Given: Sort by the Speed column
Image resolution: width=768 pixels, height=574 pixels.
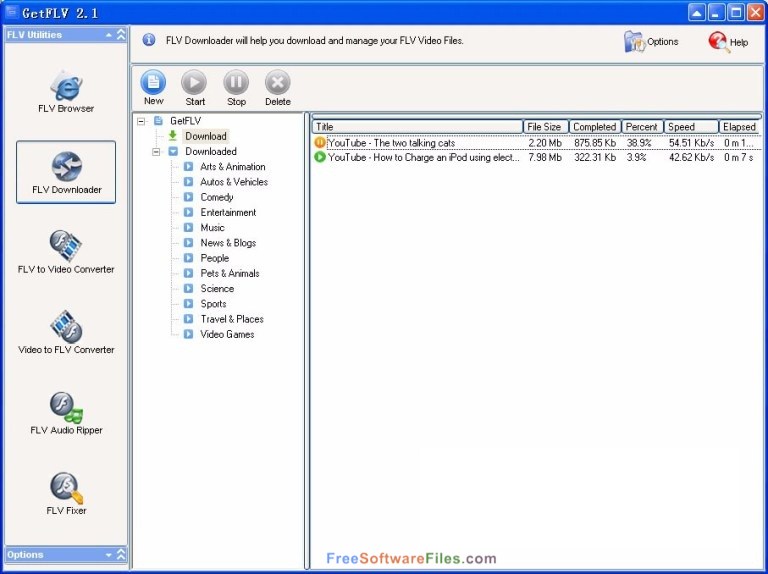Looking at the screenshot, I should pyautogui.click(x=691, y=127).
